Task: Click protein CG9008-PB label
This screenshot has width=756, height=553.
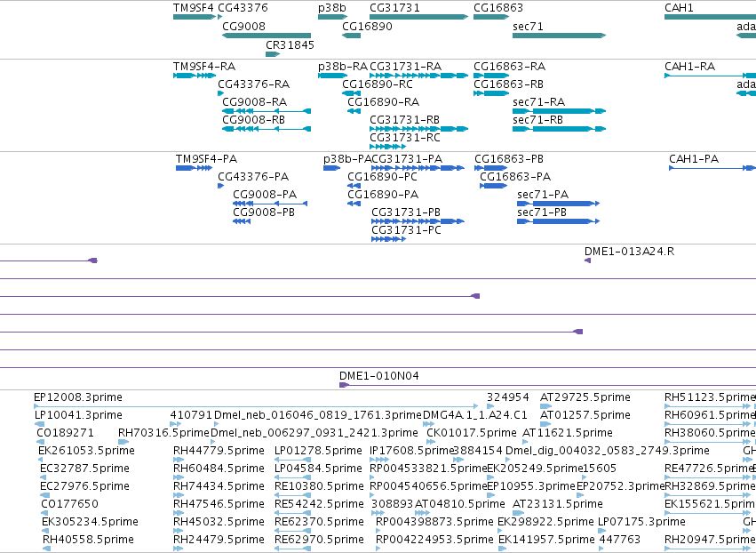Action: pyautogui.click(x=264, y=212)
